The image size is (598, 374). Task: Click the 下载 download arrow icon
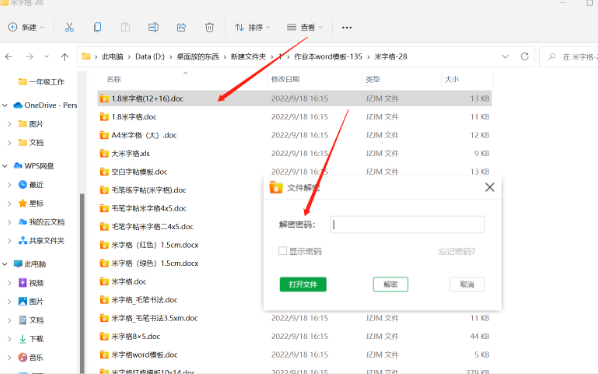click(x=23, y=339)
